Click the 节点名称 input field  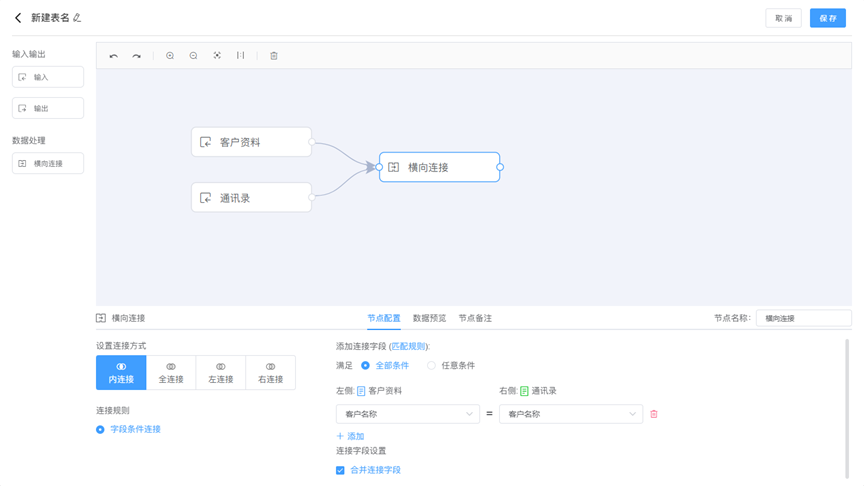803,318
